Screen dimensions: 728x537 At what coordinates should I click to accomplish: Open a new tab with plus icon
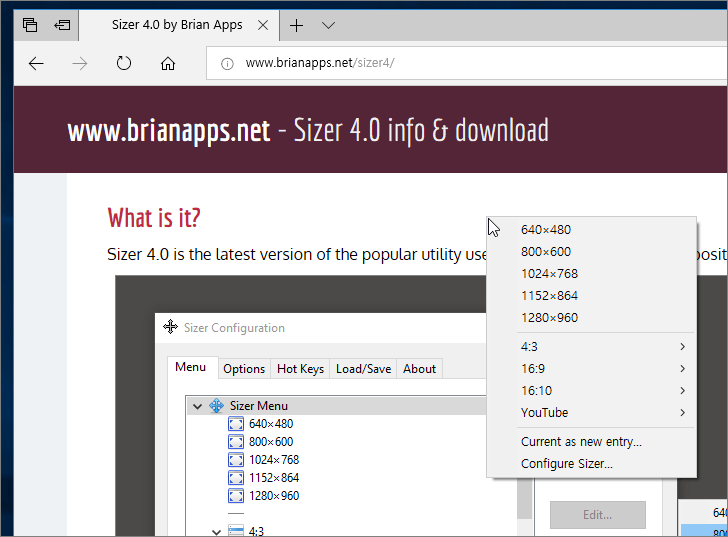point(296,25)
